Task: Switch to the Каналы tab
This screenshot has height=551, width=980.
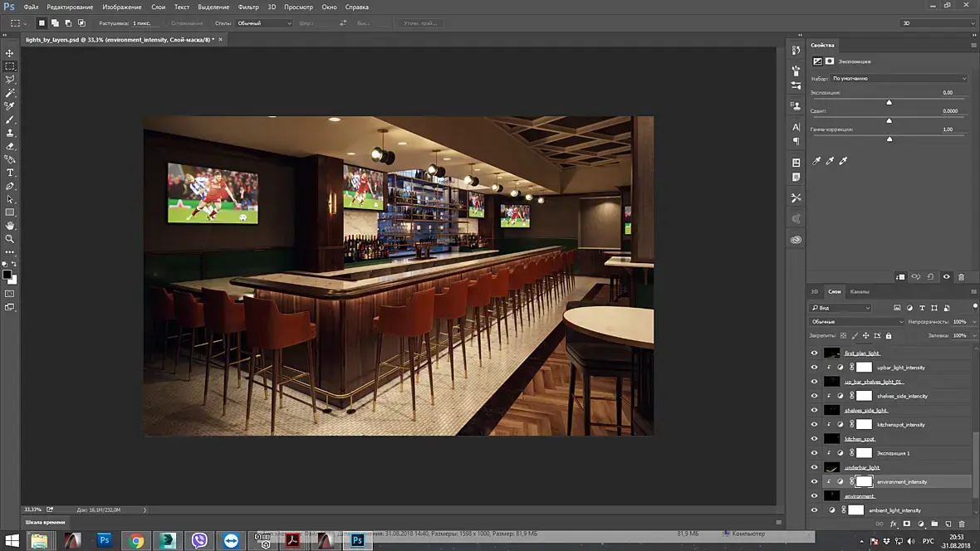Action: tap(860, 291)
